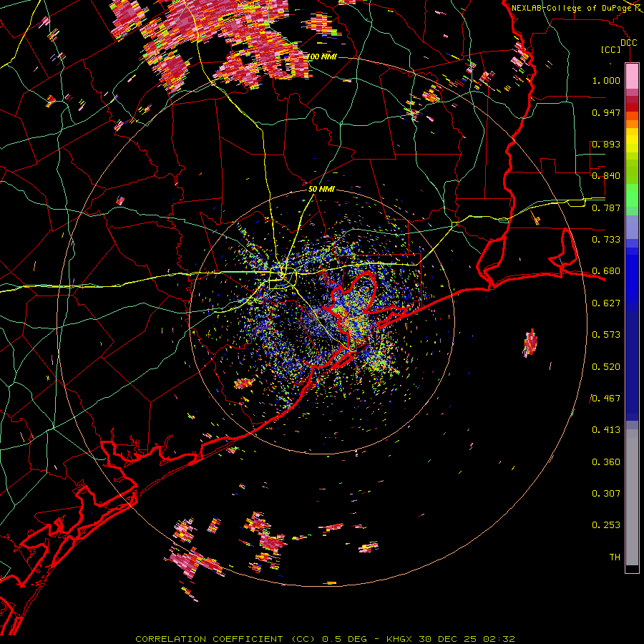Click the DCC product label
Image resolution: width=644 pixels, height=644 pixels.
click(628, 43)
